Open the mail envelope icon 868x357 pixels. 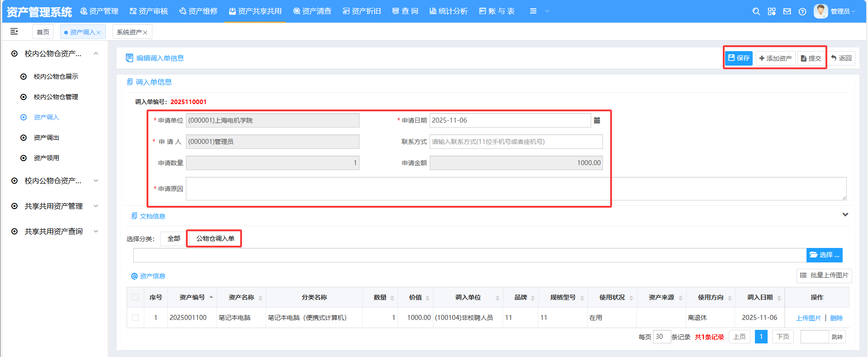click(787, 11)
